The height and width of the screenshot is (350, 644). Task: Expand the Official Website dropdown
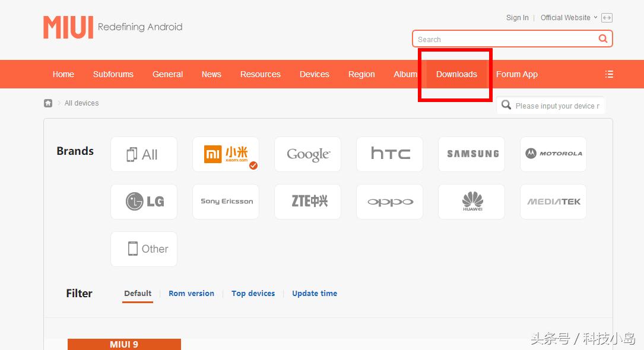(x=569, y=18)
